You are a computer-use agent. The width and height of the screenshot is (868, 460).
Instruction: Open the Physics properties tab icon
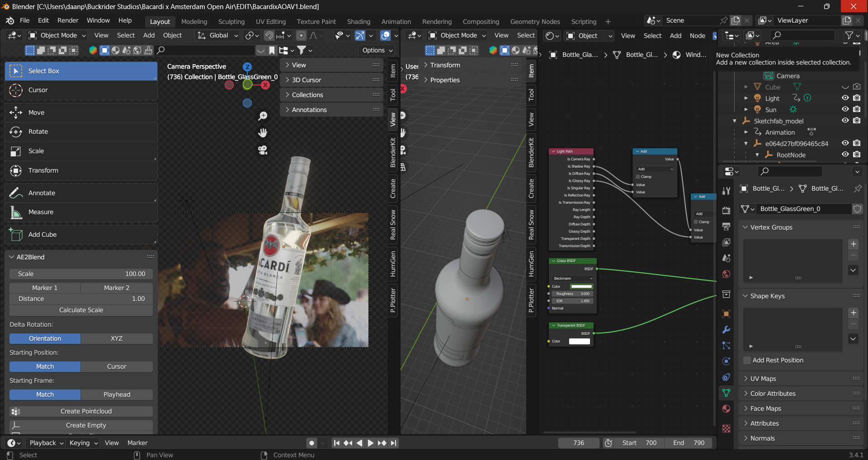[x=726, y=361]
